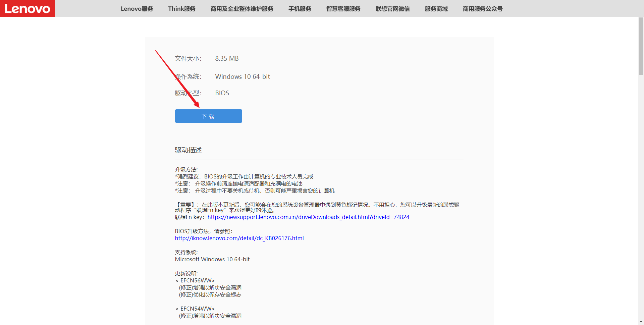This screenshot has width=644, height=325.
Task: Click the 支持系统 heading text
Action: tap(186, 252)
